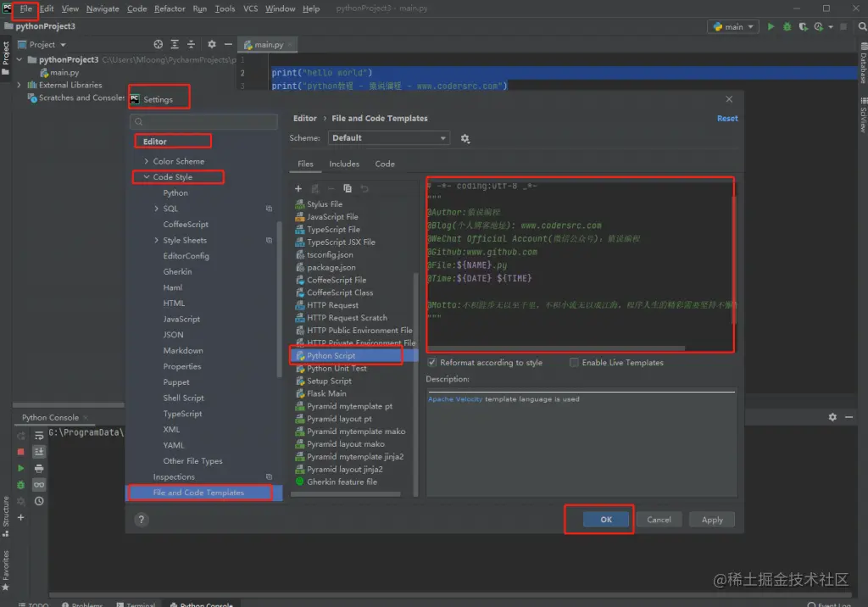Select Inspections settings item
Viewport: 868px width, 607px height.
coord(174,476)
